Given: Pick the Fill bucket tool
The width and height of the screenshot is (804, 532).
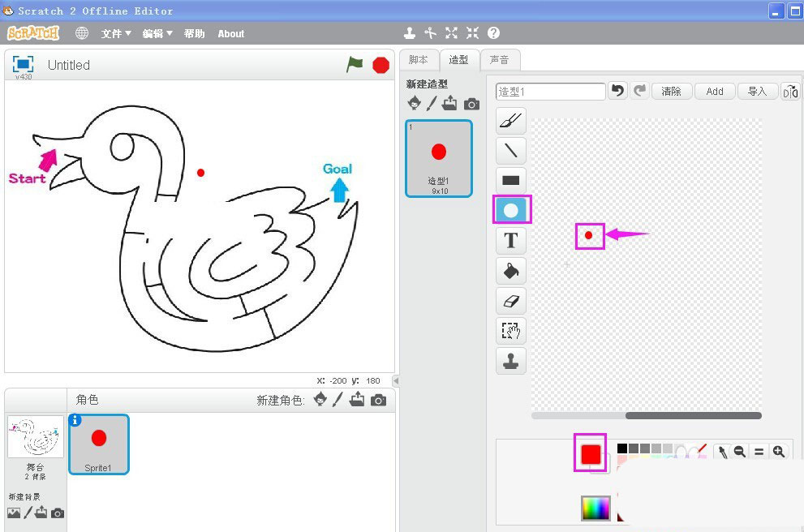Looking at the screenshot, I should point(510,270).
